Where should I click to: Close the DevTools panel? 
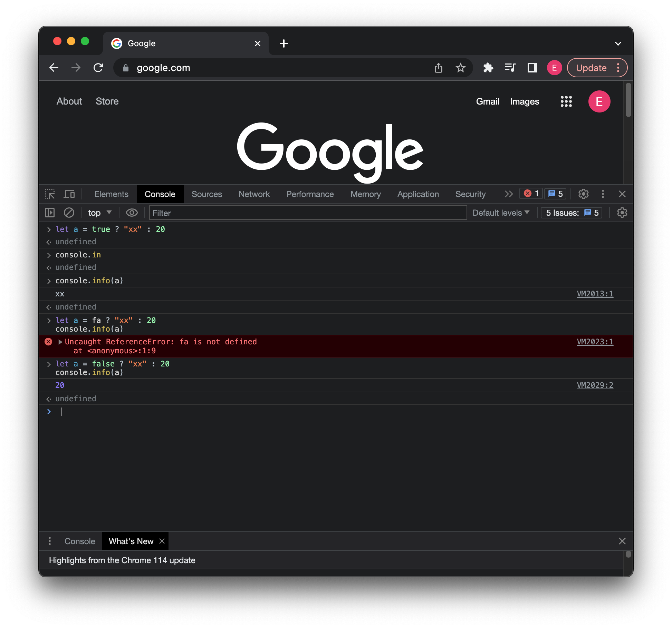[622, 194]
